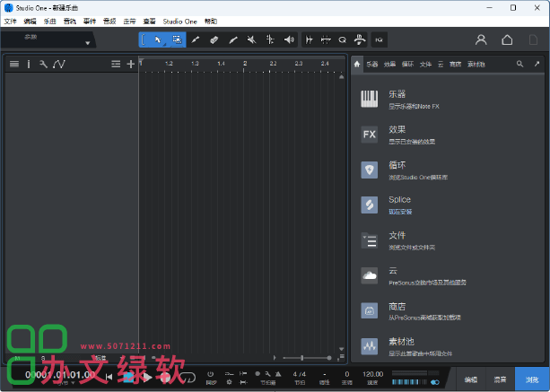The image size is (550, 392).
Task: Select the Bend tool
Action: pos(270,39)
